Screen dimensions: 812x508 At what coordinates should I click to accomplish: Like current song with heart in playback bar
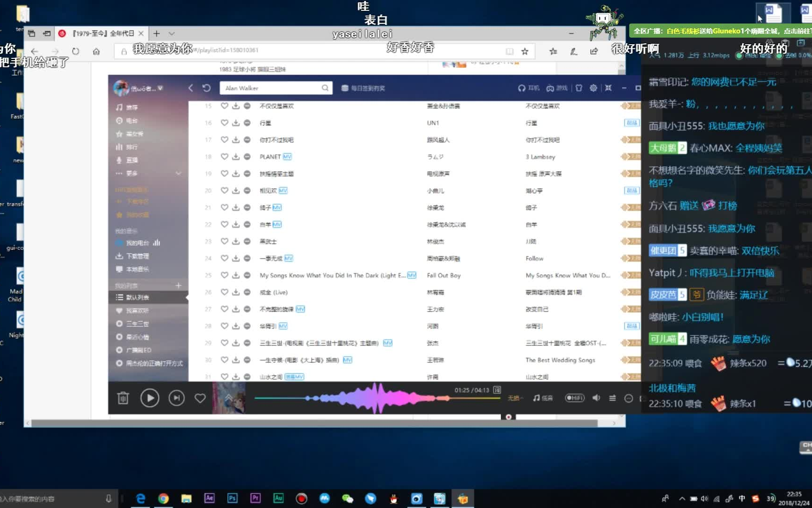(x=200, y=398)
